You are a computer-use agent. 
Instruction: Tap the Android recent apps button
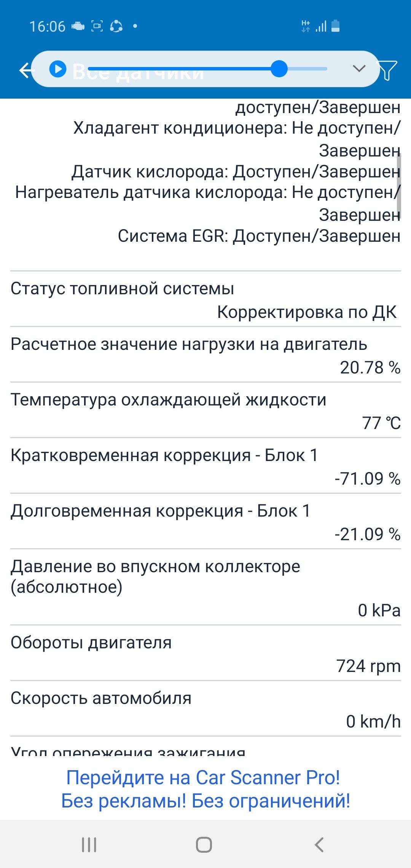click(89, 844)
